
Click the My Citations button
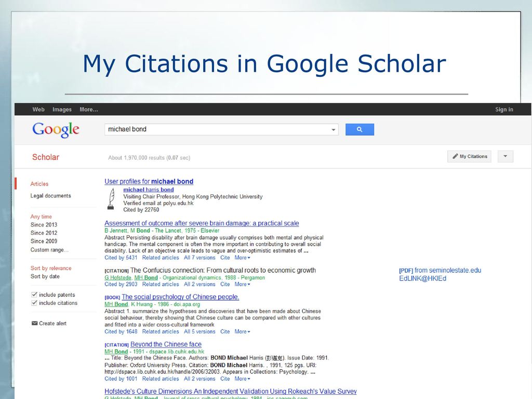469,156
